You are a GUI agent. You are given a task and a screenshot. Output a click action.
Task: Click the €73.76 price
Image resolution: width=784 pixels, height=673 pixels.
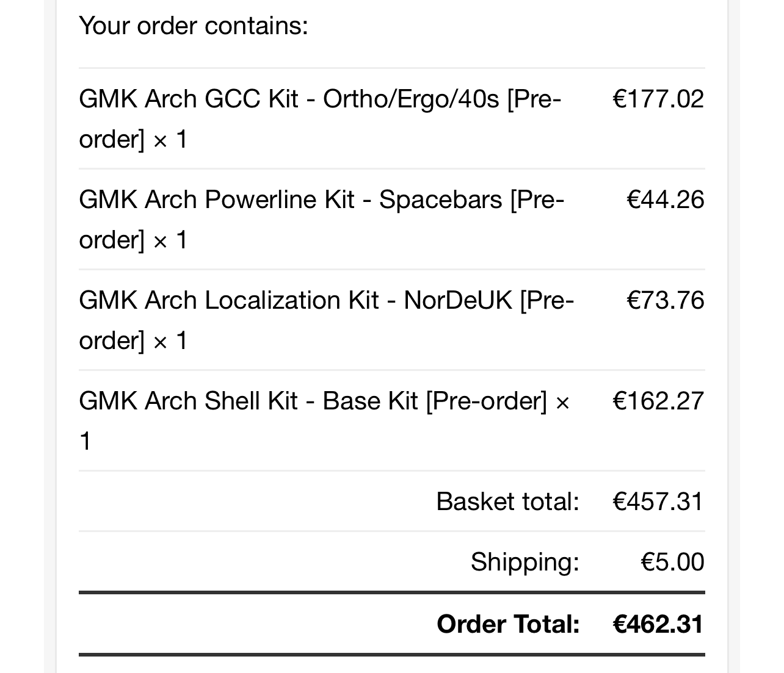tap(666, 300)
